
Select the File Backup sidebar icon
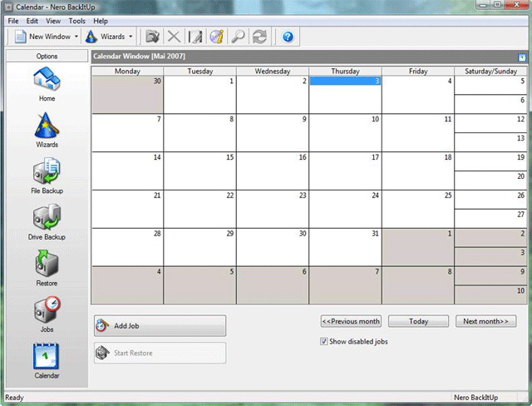click(47, 176)
